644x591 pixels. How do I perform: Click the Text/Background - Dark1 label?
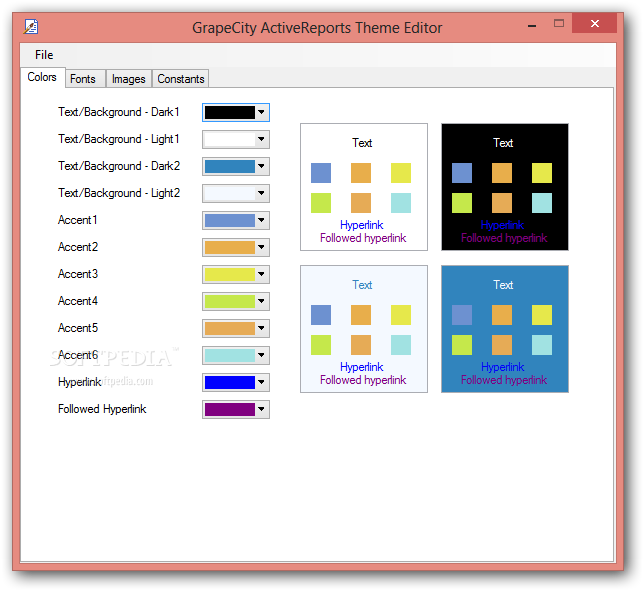(119, 112)
